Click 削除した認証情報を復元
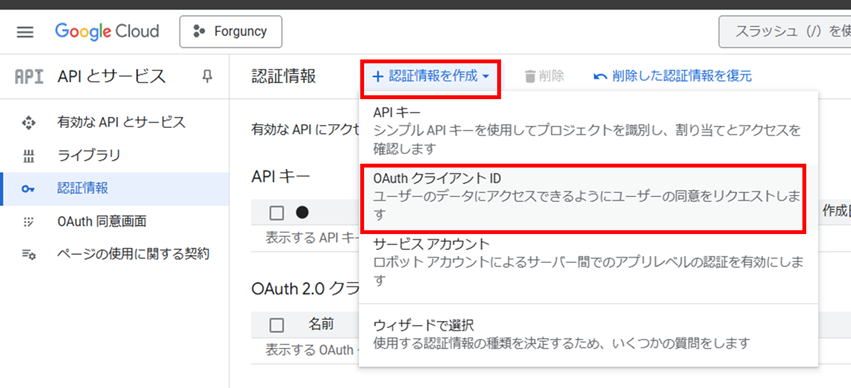The height and width of the screenshot is (388, 851). pos(672,77)
